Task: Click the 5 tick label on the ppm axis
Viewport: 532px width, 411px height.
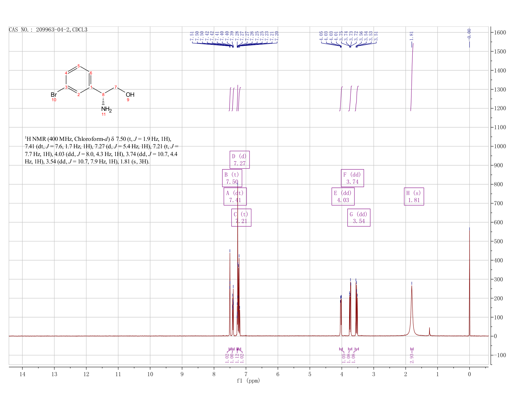Action: tap(310, 374)
